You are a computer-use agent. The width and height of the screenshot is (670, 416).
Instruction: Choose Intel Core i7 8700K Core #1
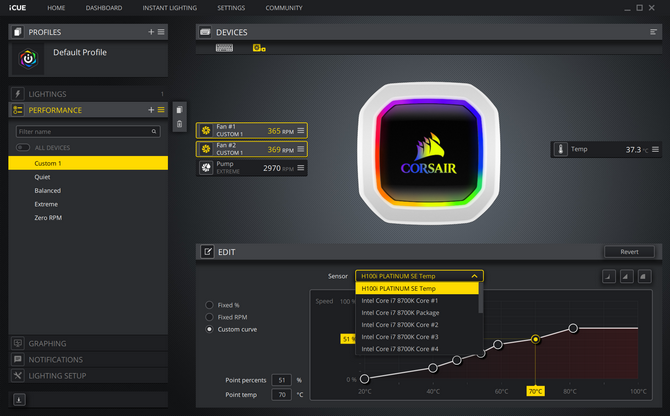point(417,301)
